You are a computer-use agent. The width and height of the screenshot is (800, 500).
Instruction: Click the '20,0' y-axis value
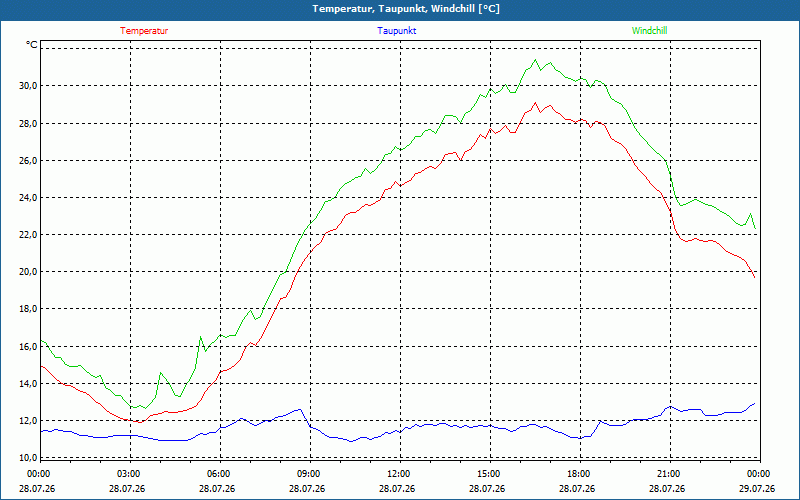click(29, 271)
